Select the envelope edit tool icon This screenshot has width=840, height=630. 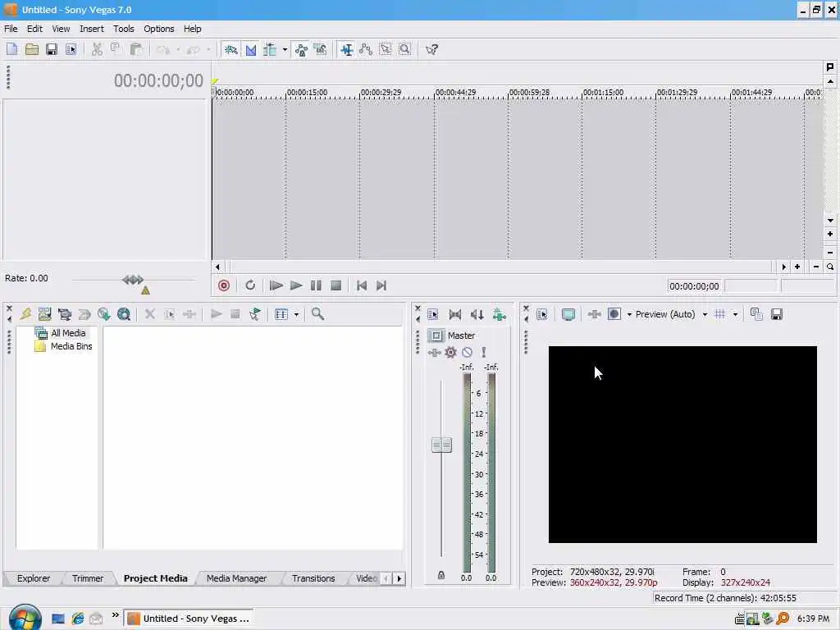click(366, 50)
